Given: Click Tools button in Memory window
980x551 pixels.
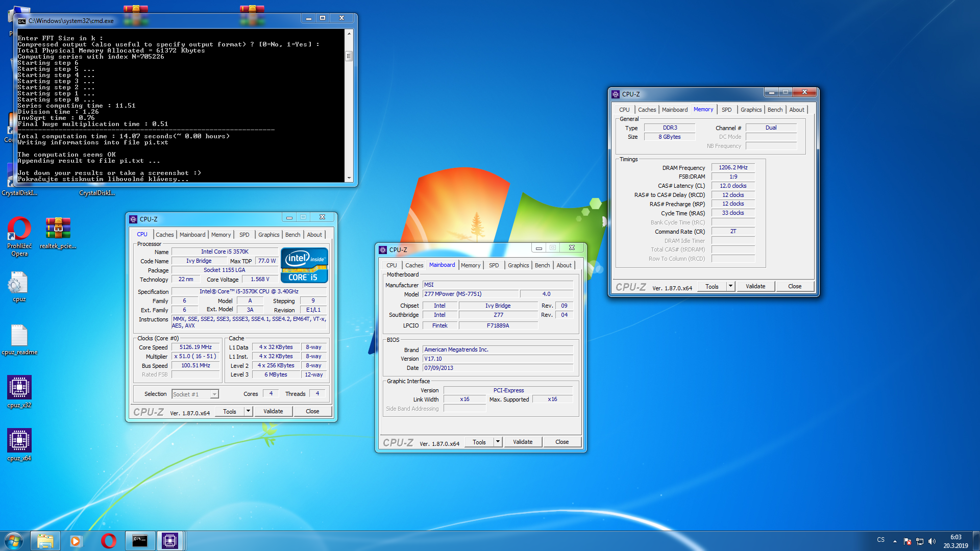Looking at the screenshot, I should click(712, 286).
